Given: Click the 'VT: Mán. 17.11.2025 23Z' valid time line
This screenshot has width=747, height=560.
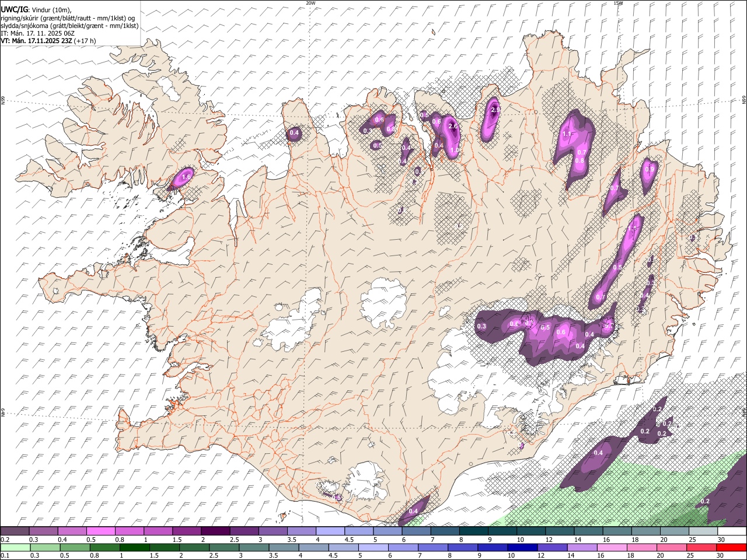Looking at the screenshot, I should (48, 41).
